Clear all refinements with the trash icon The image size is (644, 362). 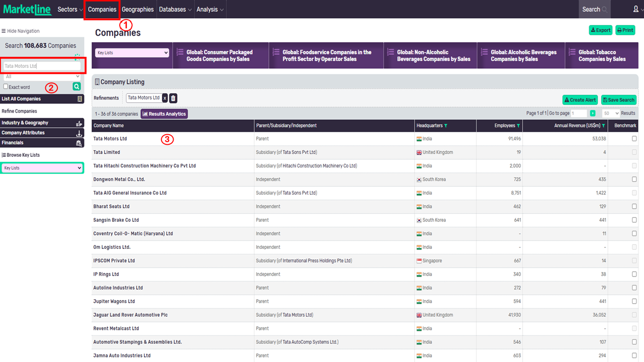[173, 98]
